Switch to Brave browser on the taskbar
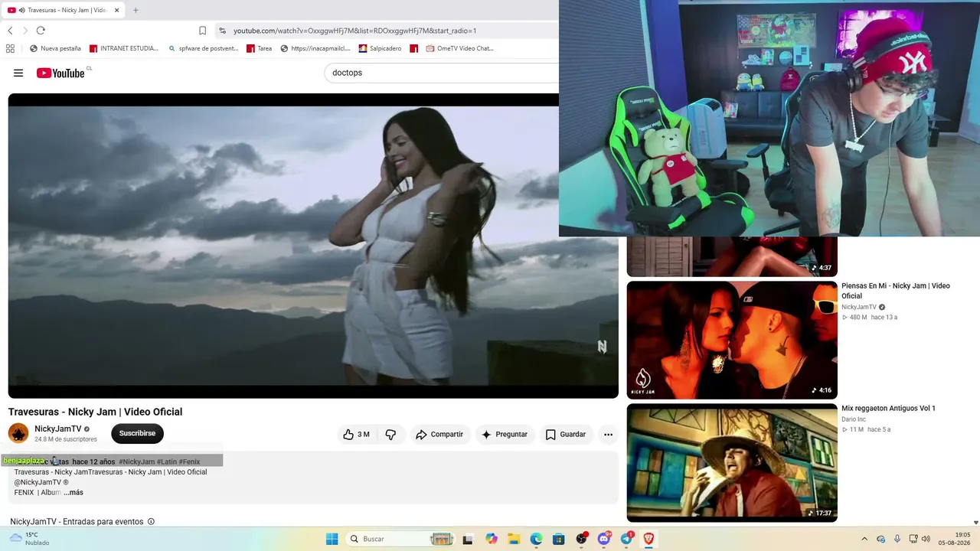 [649, 539]
